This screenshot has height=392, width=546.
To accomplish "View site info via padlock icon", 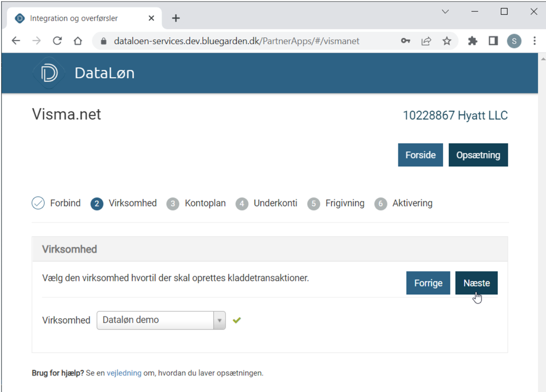I will 103,41.
